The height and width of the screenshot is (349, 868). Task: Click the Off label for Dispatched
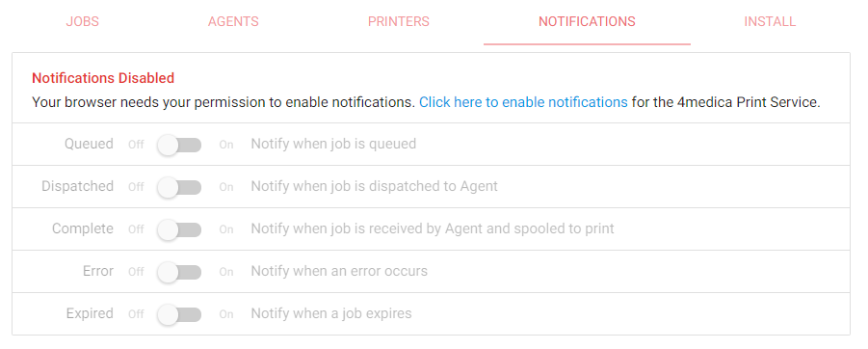136,187
